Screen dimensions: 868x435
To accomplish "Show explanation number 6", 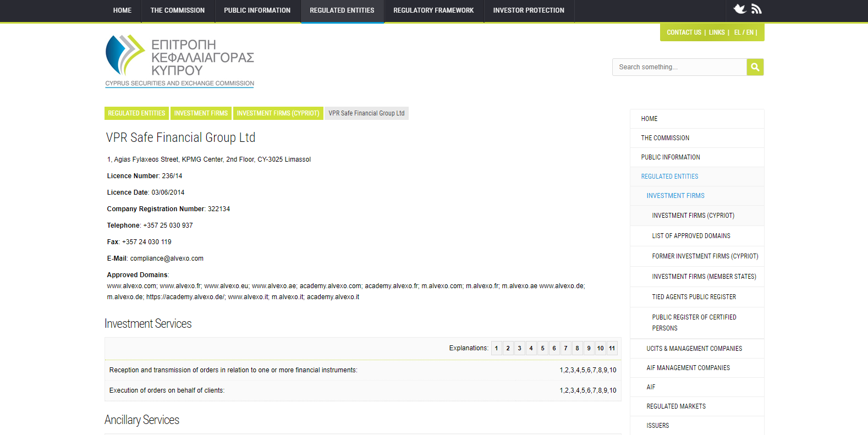I will [x=554, y=348].
